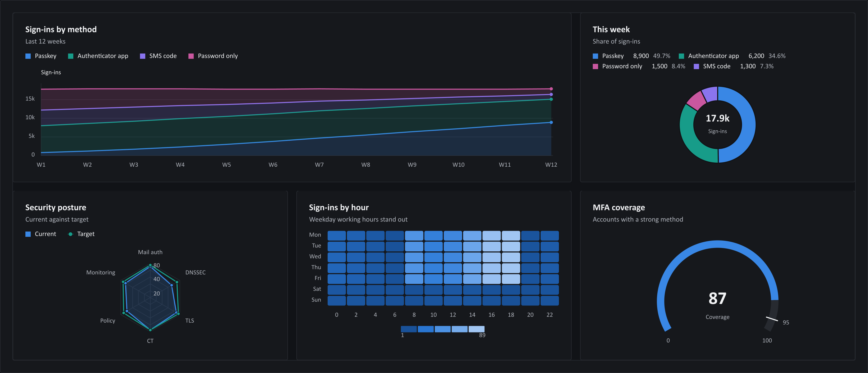Click the W12 axis label
Image resolution: width=868 pixels, height=373 pixels.
click(551, 165)
